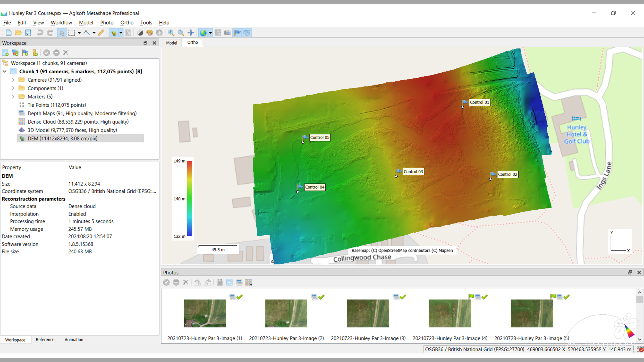
Task: Toggle Show Shapes button in toolbar
Action: (247, 33)
